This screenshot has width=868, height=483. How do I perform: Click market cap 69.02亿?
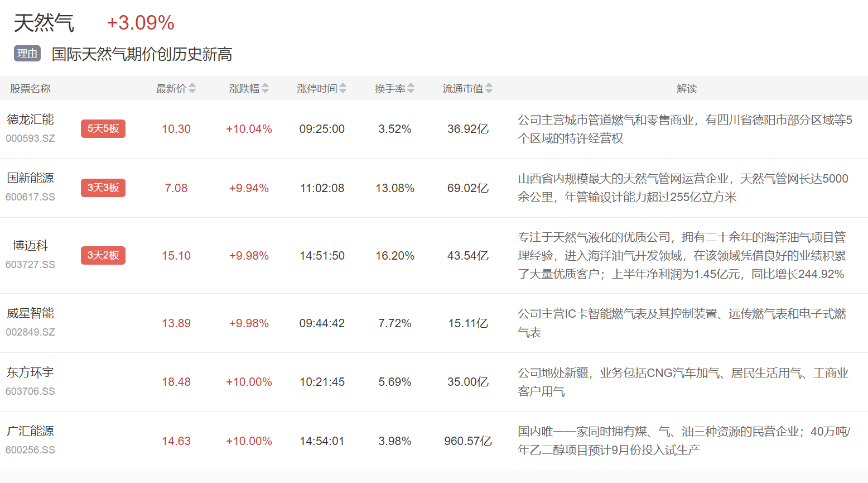pyautogui.click(x=468, y=188)
